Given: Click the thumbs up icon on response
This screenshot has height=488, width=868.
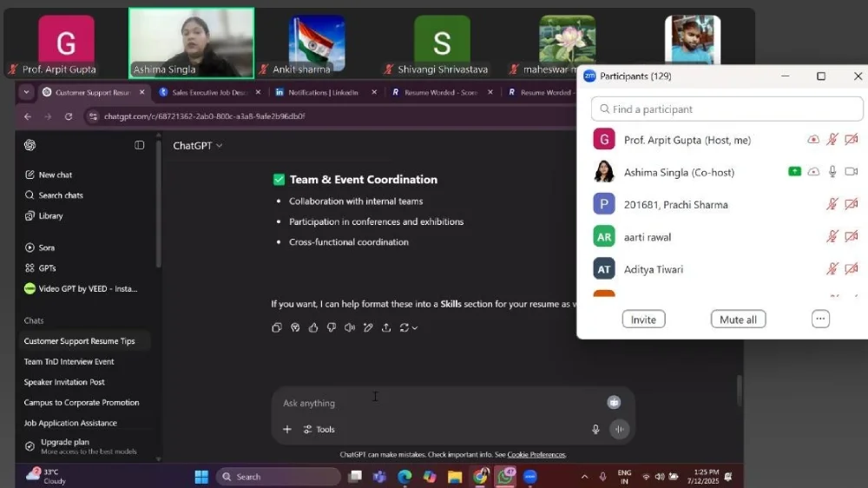Looking at the screenshot, I should coord(313,327).
